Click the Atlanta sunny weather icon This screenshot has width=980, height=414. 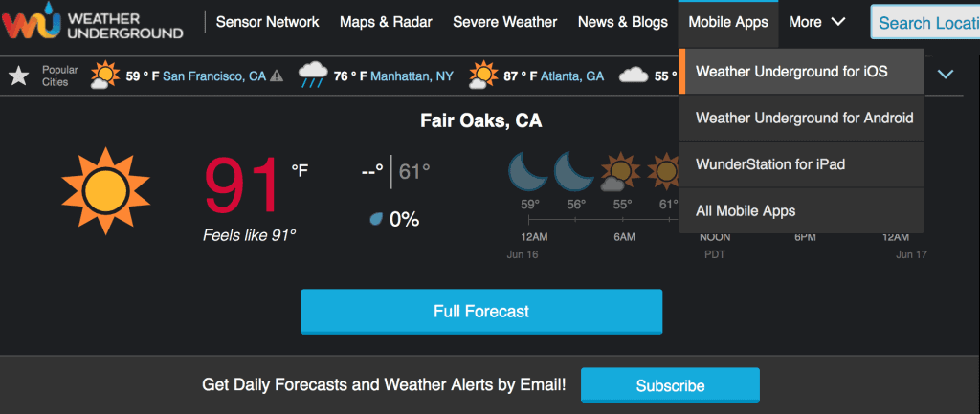(x=483, y=76)
